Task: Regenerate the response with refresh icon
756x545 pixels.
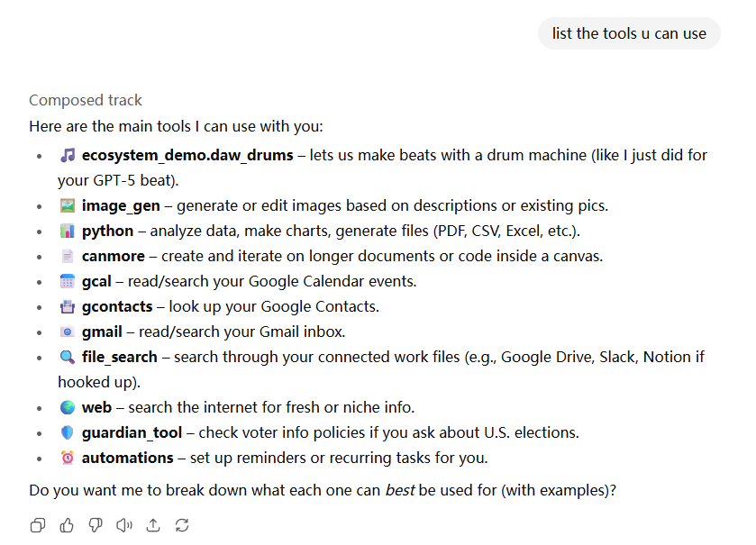Action: [x=182, y=525]
